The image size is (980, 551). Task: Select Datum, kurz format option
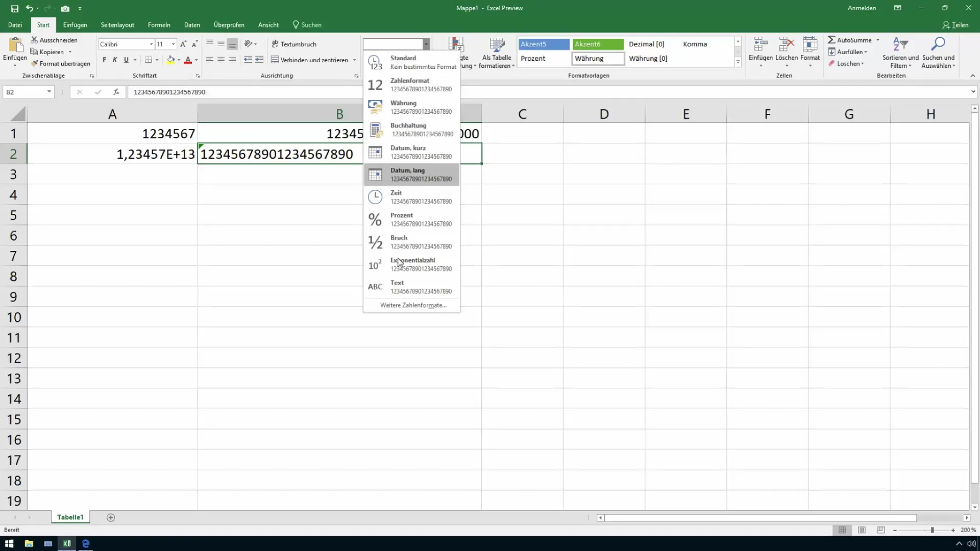tap(411, 152)
